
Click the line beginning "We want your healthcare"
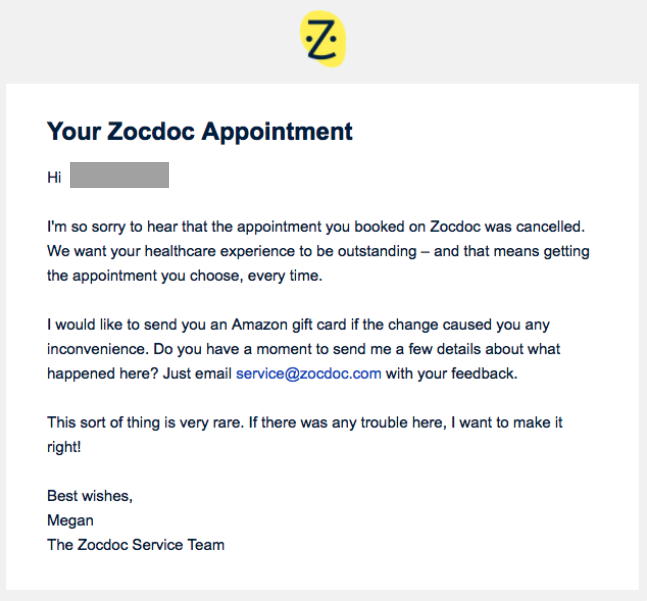click(x=318, y=252)
